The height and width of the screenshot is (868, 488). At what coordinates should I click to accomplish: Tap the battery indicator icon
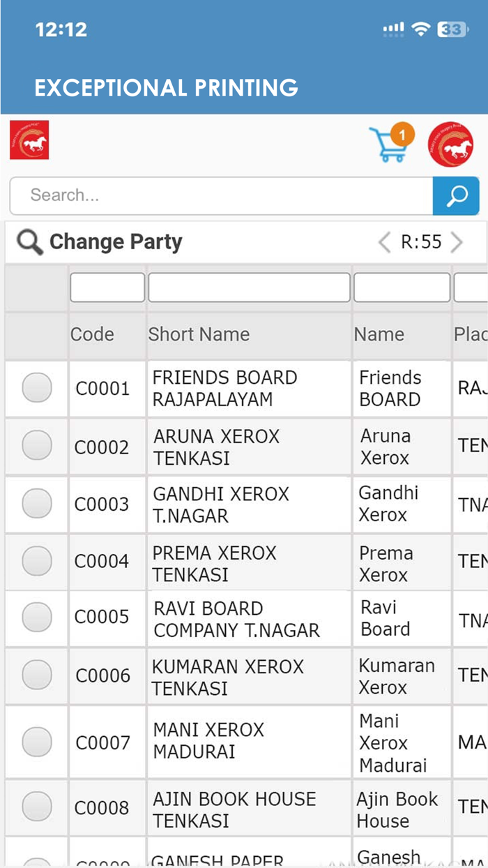tap(452, 29)
